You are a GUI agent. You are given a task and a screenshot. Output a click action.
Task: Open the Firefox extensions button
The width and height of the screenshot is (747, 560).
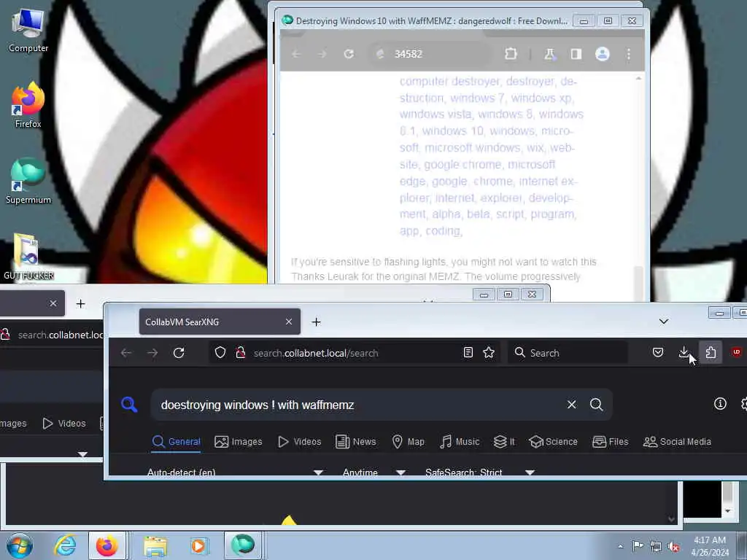tap(711, 352)
